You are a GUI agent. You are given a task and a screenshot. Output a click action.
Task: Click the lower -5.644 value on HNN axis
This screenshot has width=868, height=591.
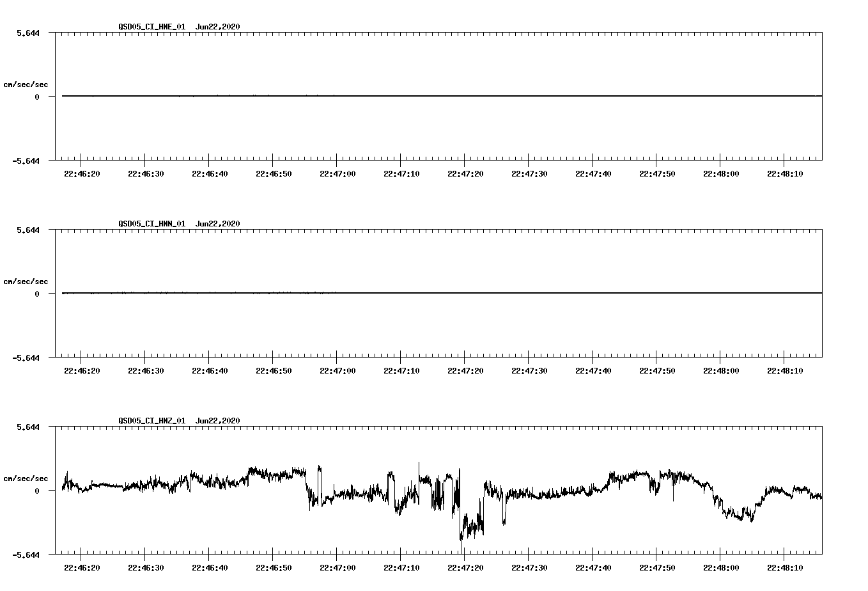pos(26,358)
